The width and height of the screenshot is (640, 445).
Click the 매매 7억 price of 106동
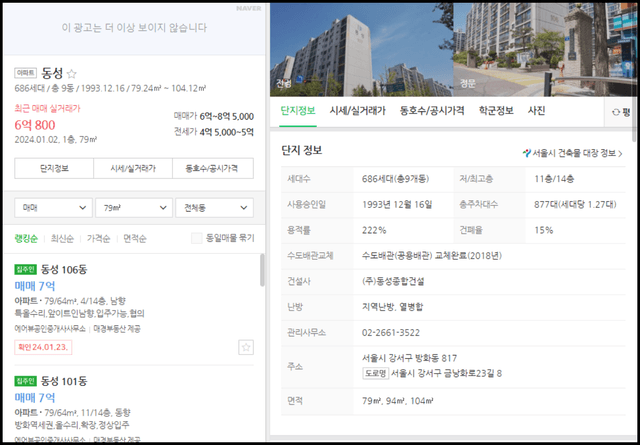point(35,286)
